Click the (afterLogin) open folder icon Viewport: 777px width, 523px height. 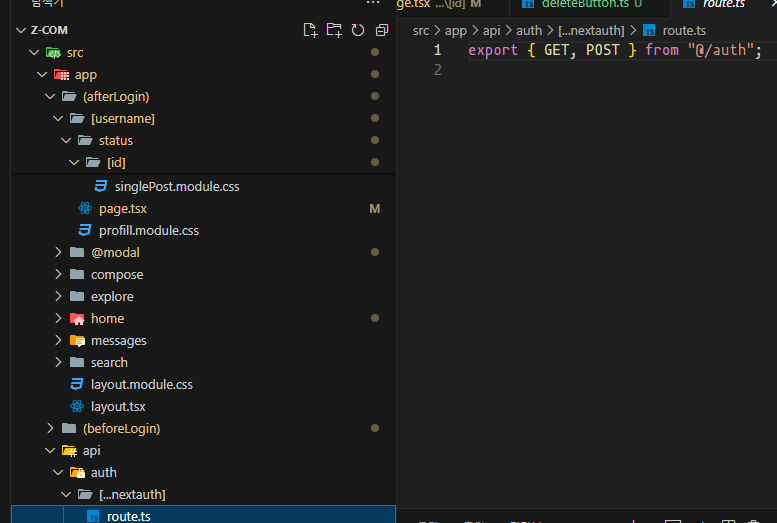(x=69, y=96)
